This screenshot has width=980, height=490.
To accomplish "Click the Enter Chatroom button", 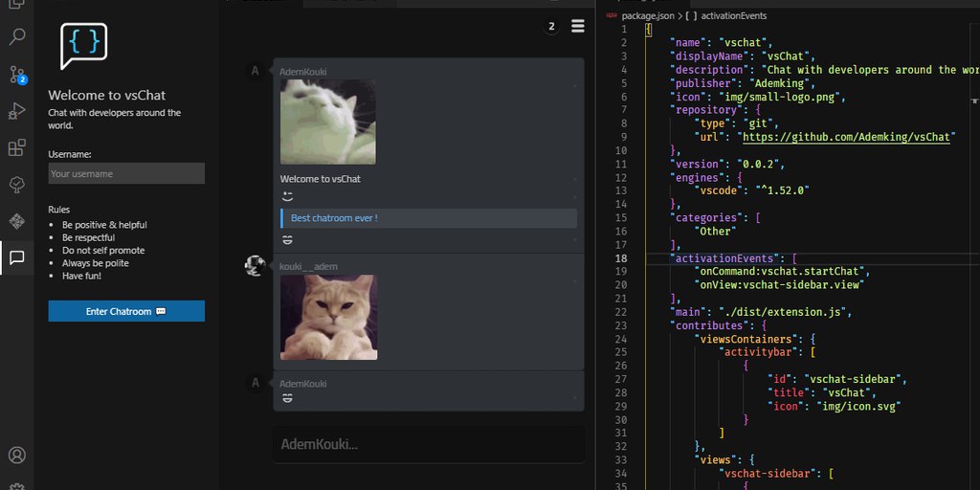I will (x=126, y=311).
